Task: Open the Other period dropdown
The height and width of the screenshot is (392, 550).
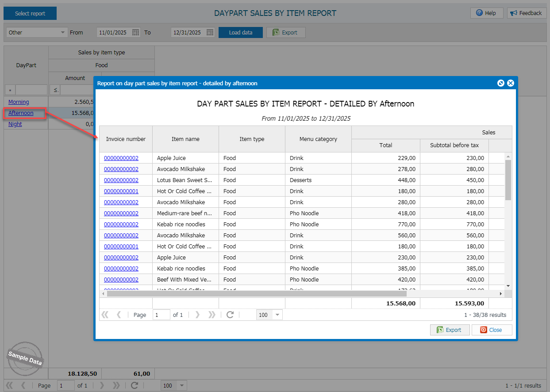Action: click(x=62, y=32)
